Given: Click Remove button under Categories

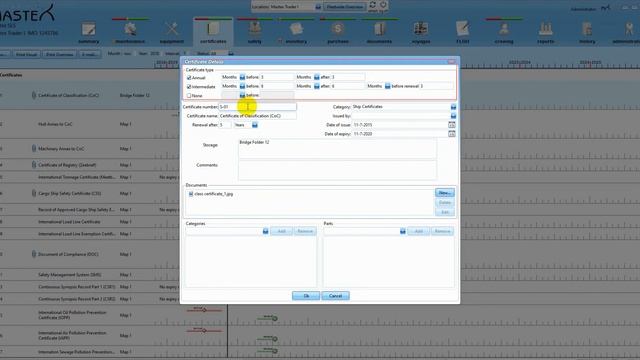Looking at the screenshot, I should 305,231.
